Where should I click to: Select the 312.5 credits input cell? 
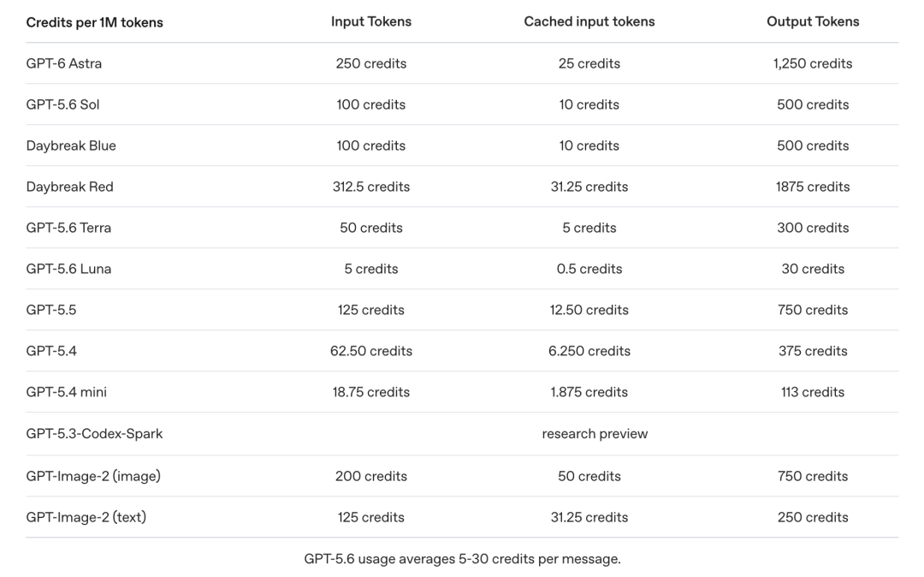(370, 187)
